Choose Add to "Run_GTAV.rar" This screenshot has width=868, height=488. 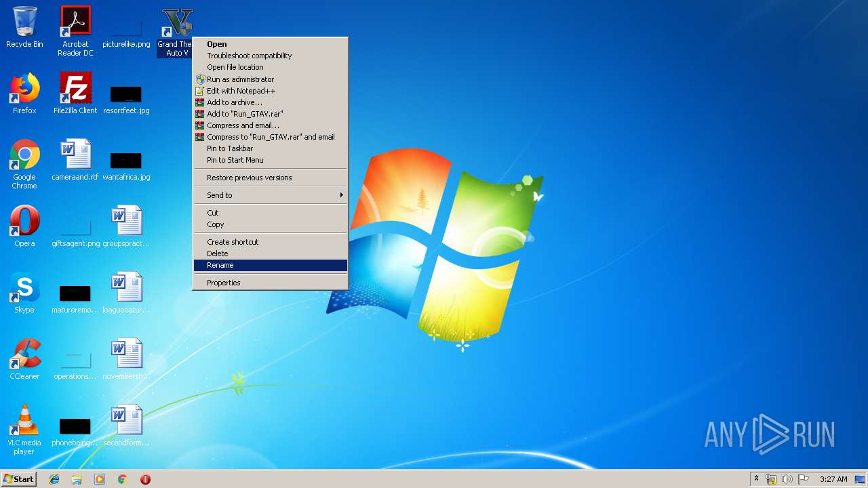click(x=271, y=114)
